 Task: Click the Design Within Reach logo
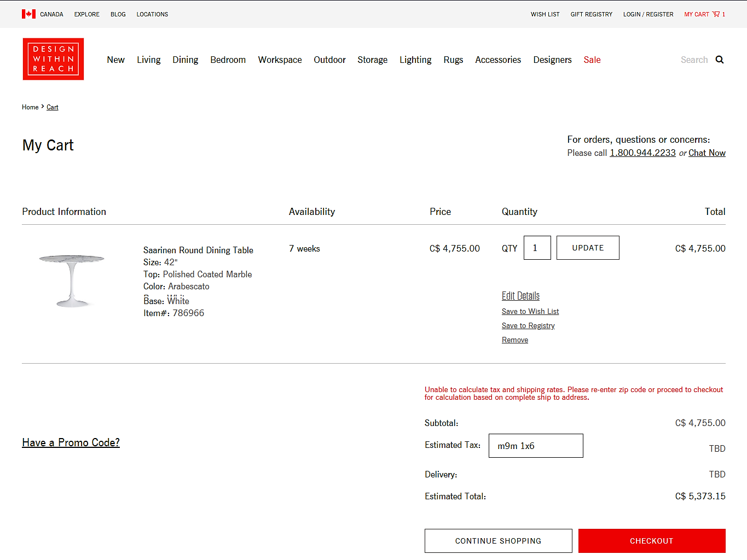(53, 59)
